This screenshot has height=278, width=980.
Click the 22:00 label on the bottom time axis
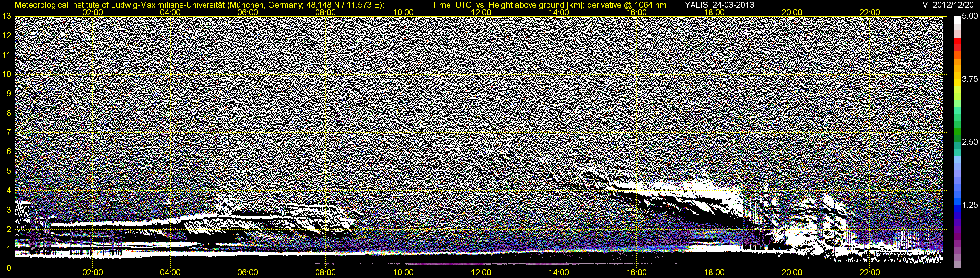(x=870, y=273)
